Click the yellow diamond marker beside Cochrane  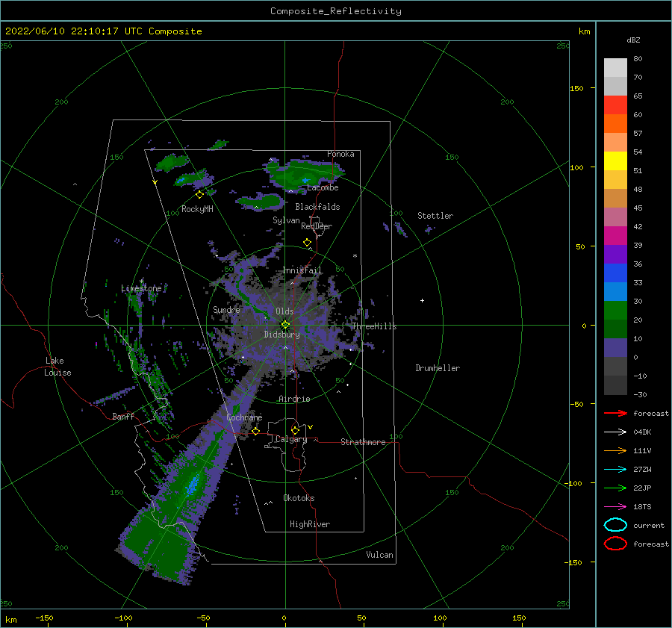(x=256, y=431)
